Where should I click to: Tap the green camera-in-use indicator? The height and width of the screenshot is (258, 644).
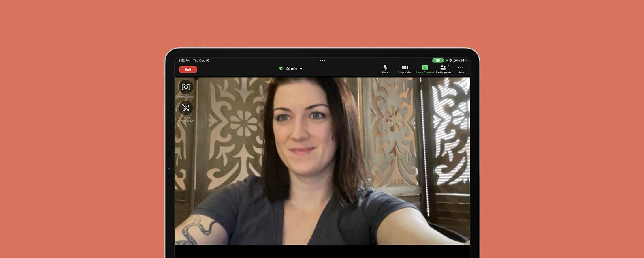[438, 60]
